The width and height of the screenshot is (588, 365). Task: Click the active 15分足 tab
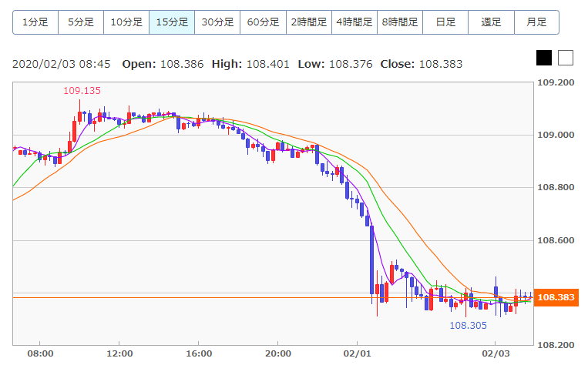click(172, 22)
